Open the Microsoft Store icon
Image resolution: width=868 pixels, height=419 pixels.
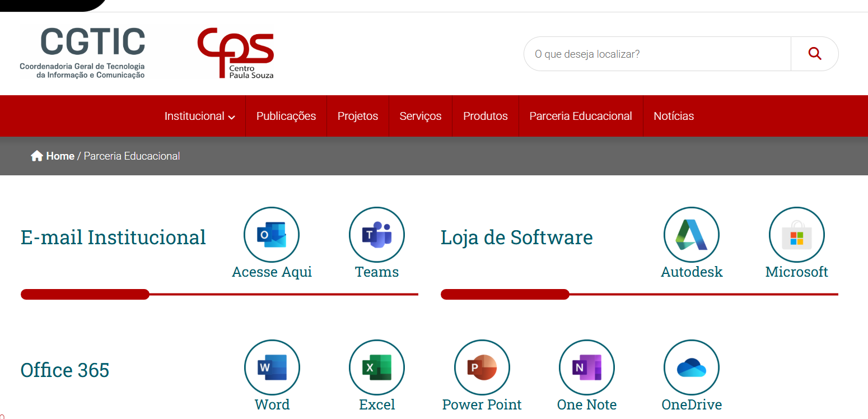(x=797, y=235)
